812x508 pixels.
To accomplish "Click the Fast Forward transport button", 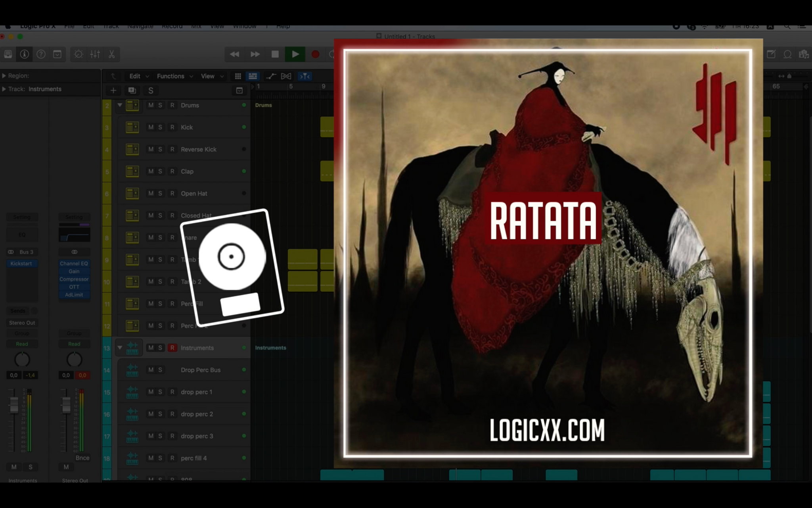I will [x=255, y=54].
